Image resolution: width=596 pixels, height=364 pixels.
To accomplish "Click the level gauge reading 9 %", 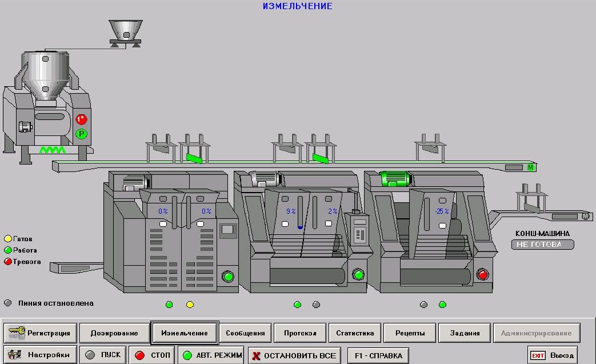I will [x=300, y=213].
